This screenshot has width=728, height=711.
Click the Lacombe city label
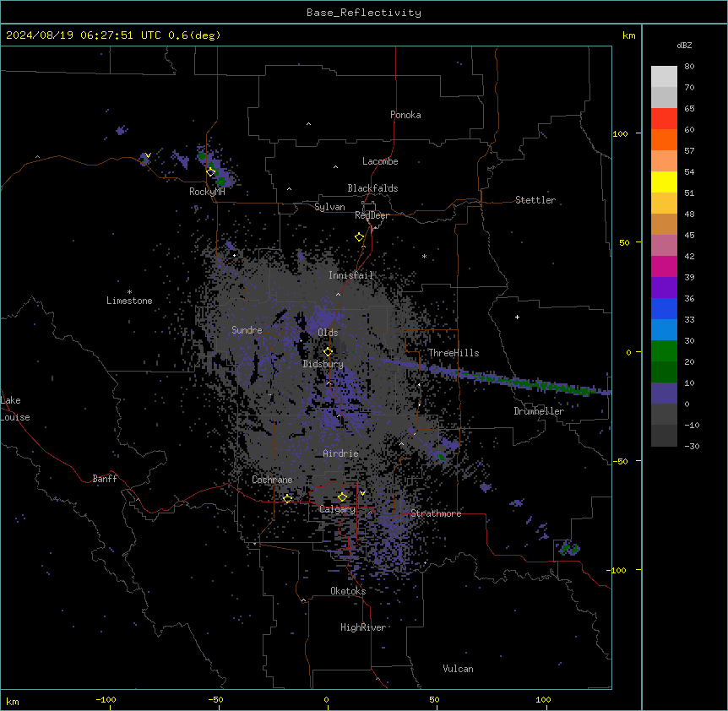pos(380,161)
